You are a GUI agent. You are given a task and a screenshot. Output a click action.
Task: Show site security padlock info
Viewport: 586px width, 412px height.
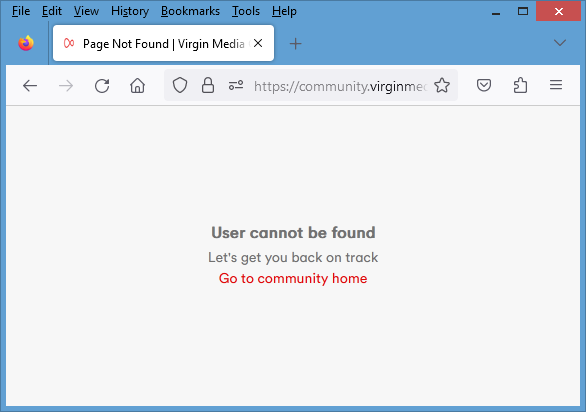point(208,85)
